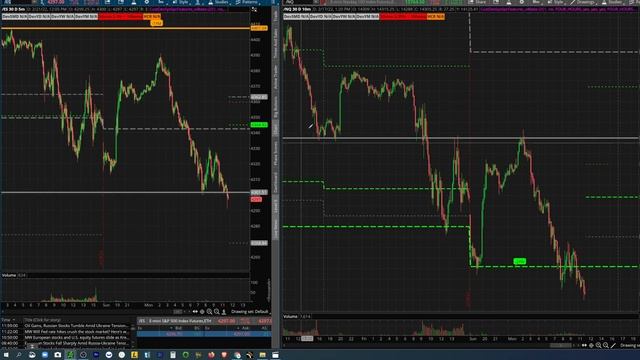The image size is (640, 360).
Task: Click green price tag on left price axis
Action: (x=259, y=125)
